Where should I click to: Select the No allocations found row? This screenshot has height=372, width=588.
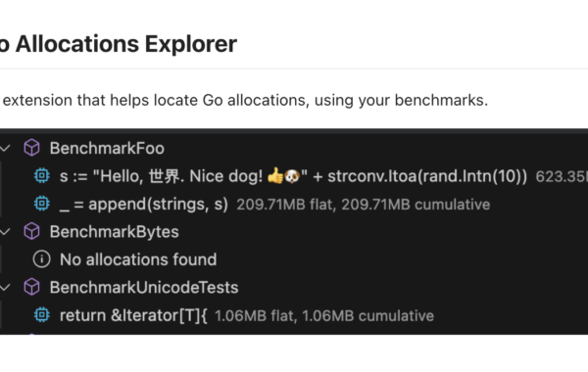tap(294, 259)
